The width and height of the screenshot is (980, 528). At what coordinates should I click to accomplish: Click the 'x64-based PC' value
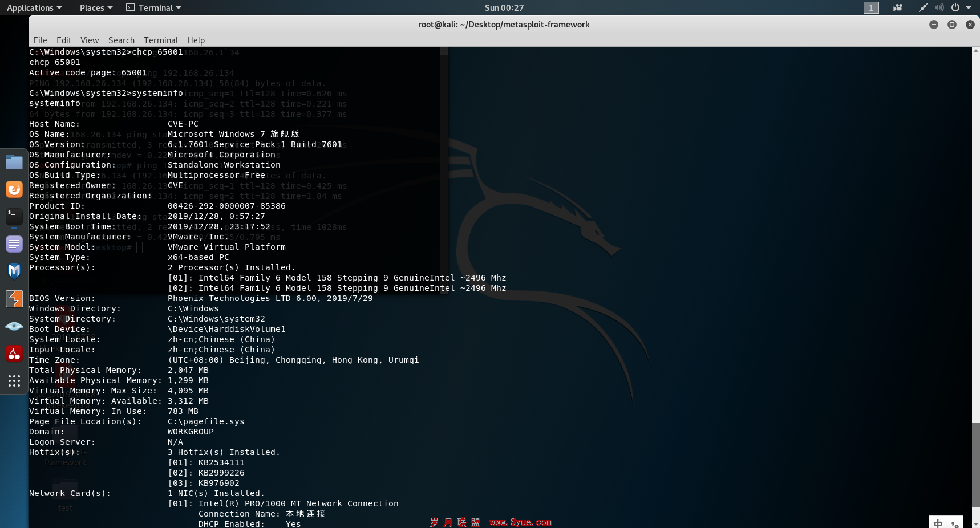click(x=199, y=257)
